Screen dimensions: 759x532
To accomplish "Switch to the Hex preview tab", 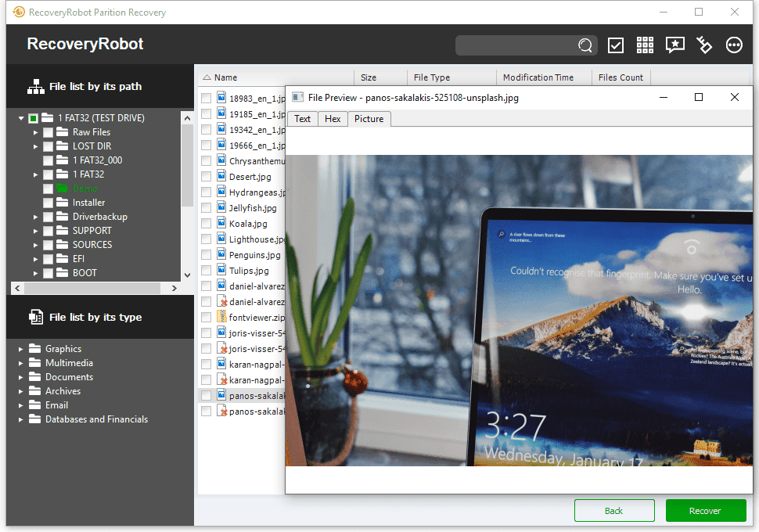I will [333, 119].
